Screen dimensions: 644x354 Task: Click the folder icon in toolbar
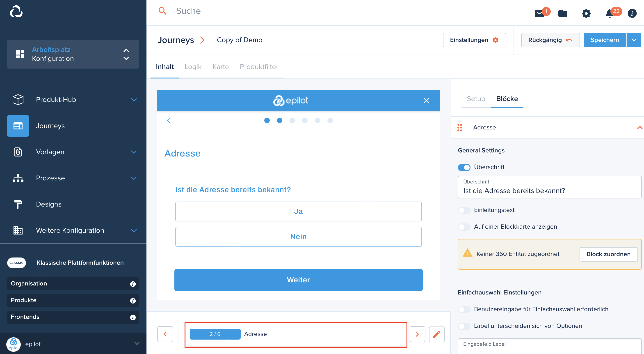(563, 13)
